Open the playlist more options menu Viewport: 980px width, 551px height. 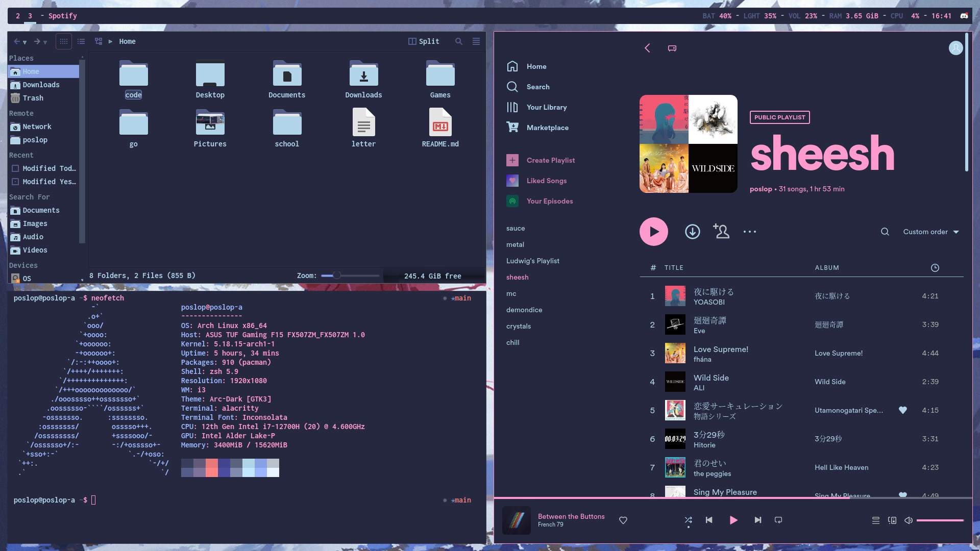coord(749,232)
